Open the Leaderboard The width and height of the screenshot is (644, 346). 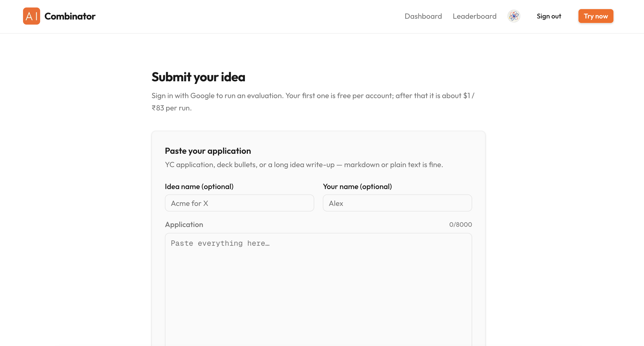click(x=474, y=16)
